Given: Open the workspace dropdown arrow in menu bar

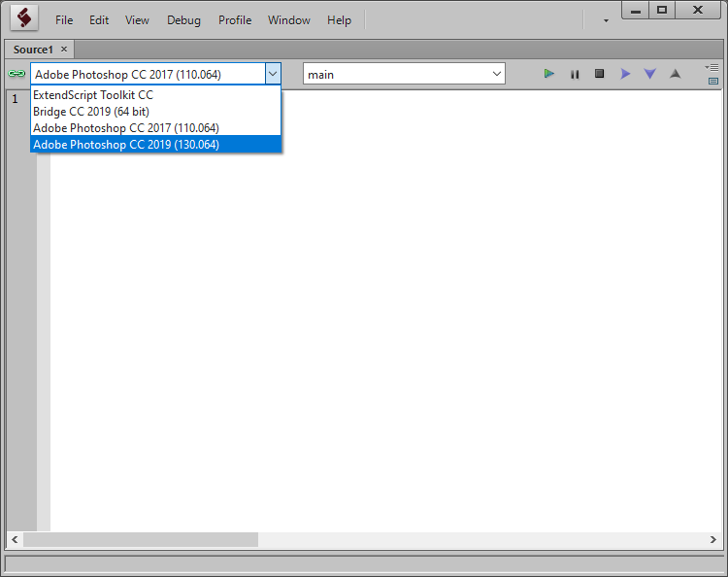Looking at the screenshot, I should click(x=606, y=20).
